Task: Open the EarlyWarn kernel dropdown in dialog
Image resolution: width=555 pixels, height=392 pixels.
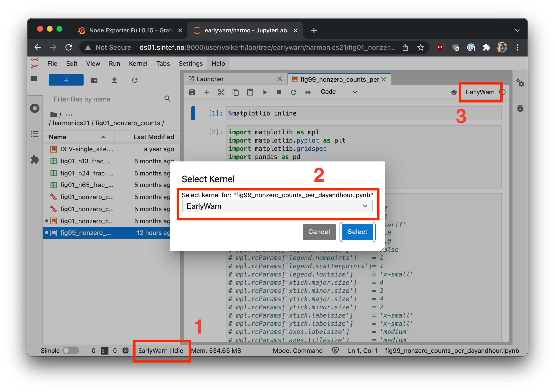Action: pos(277,206)
